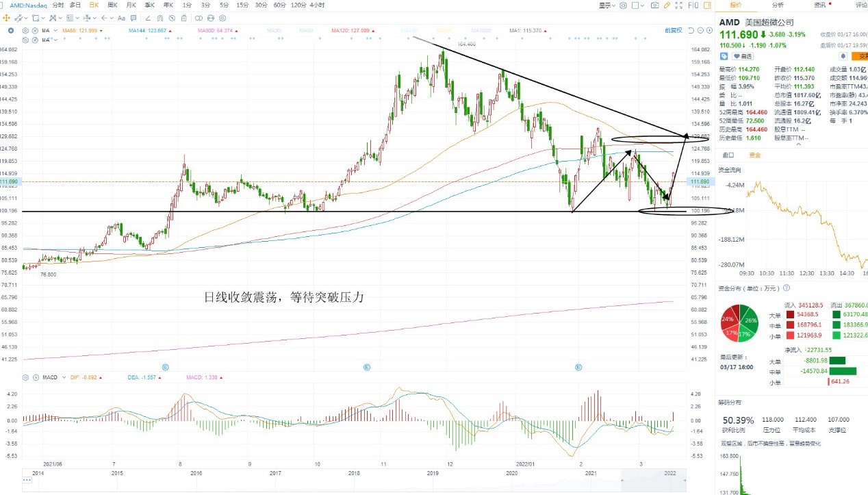Click the second earnings E marker
Image resolution: width=868 pixels, height=495 pixels.
(368, 367)
